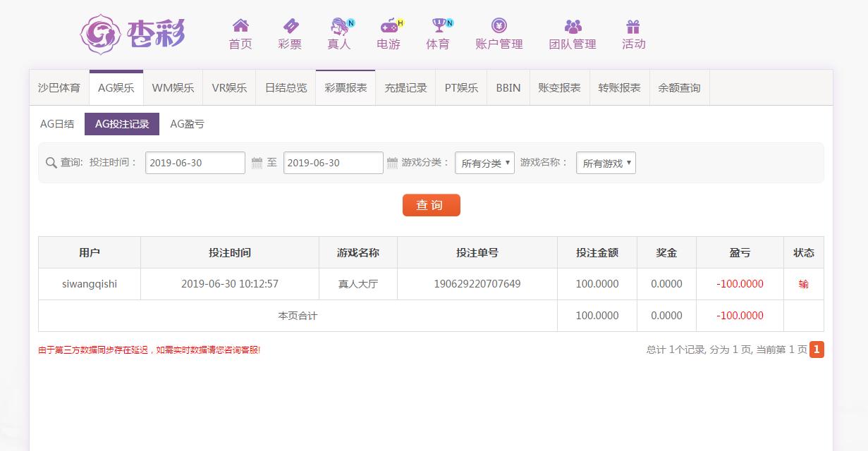Image resolution: width=868 pixels, height=451 pixels.
Task: Click the 盈亏 column header
Action: pyautogui.click(x=740, y=252)
